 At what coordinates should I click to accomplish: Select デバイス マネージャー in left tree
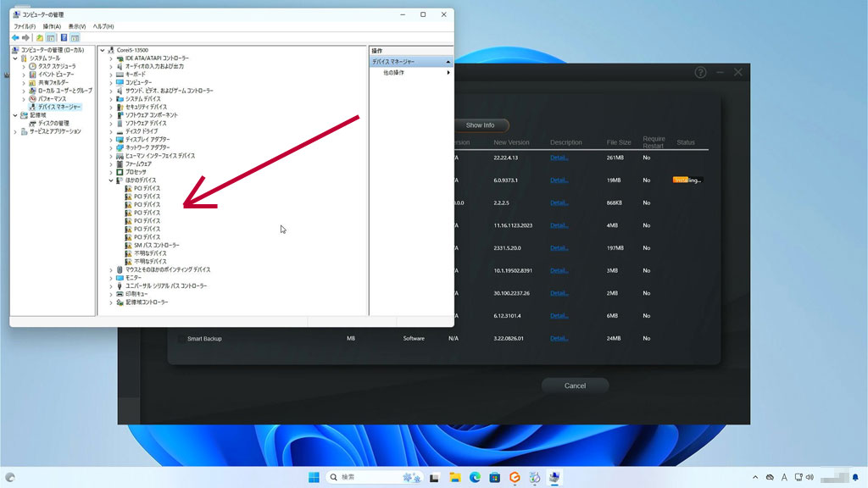(59, 107)
